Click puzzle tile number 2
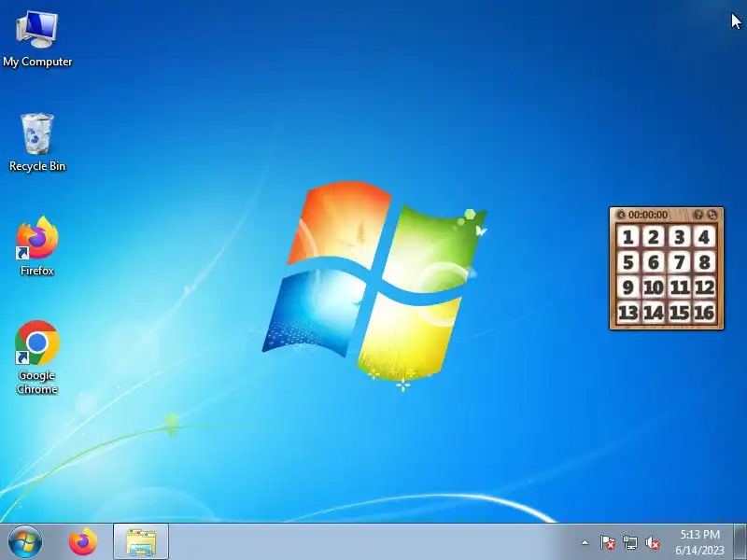 click(654, 237)
